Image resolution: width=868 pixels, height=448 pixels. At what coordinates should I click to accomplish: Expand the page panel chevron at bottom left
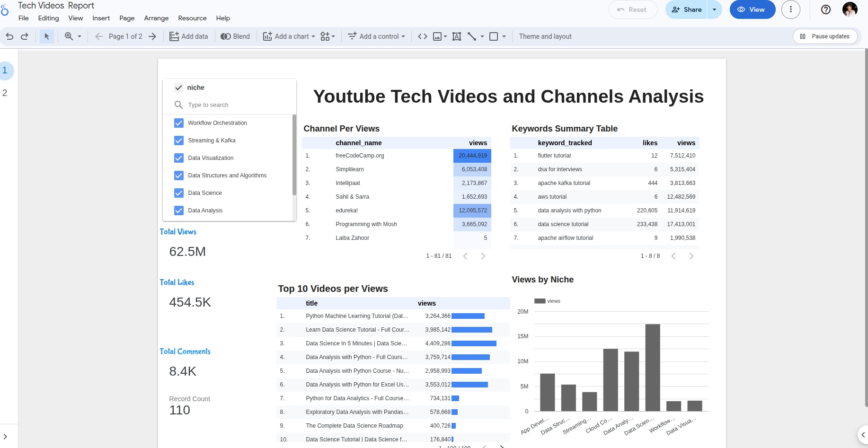[5, 437]
